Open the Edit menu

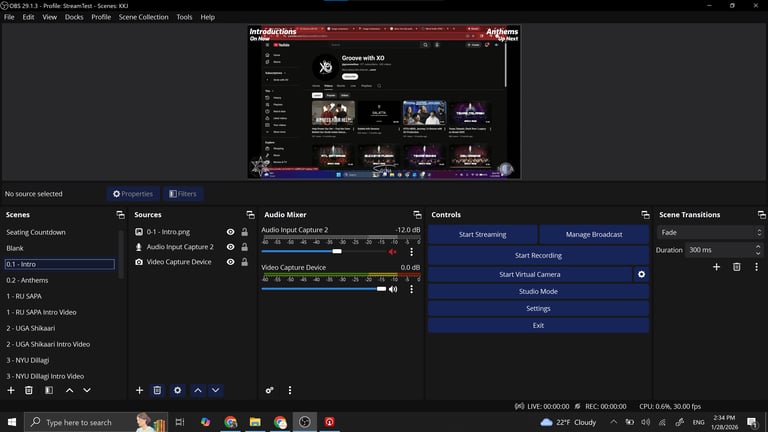pyautogui.click(x=28, y=17)
